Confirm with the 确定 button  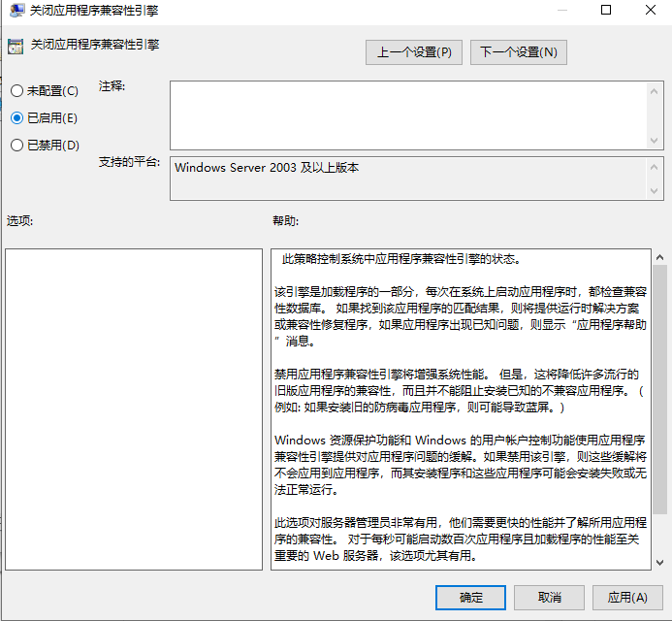[470, 598]
